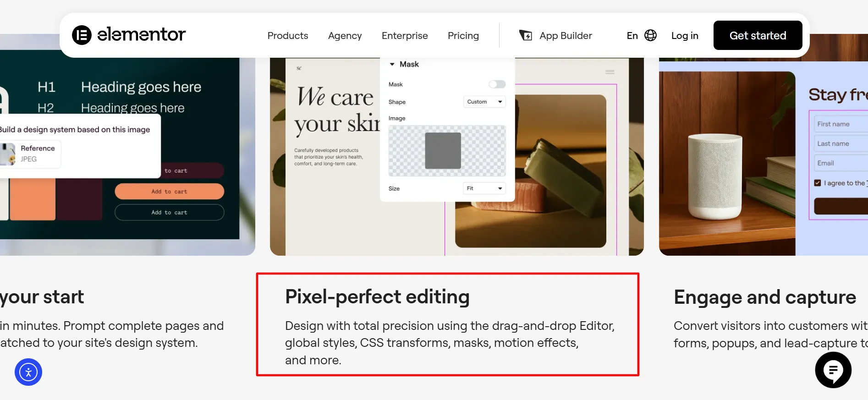868x400 pixels.
Task: Click the First name input field
Action: [x=841, y=124]
